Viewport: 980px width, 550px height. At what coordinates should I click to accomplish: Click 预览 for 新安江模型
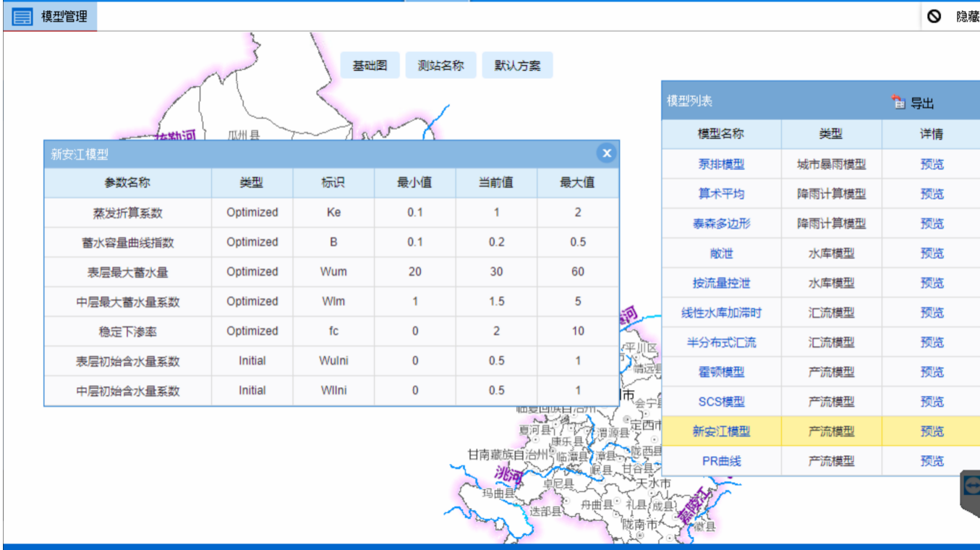click(932, 431)
